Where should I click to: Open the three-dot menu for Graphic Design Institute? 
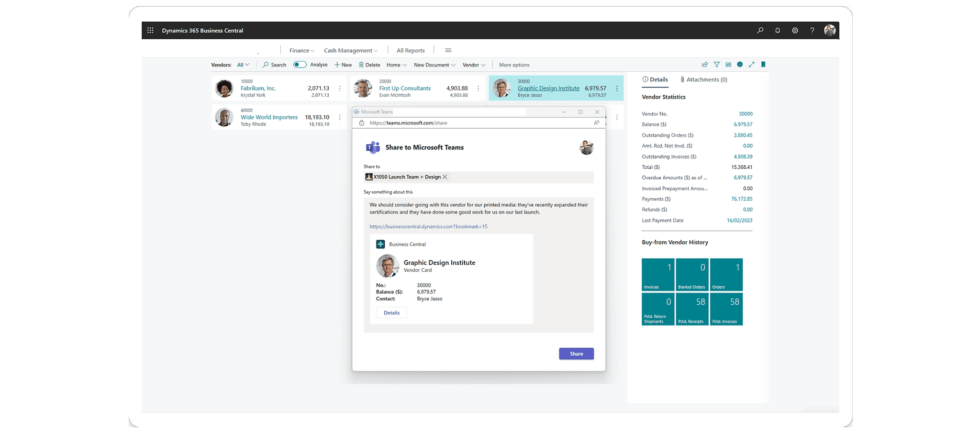[617, 89]
